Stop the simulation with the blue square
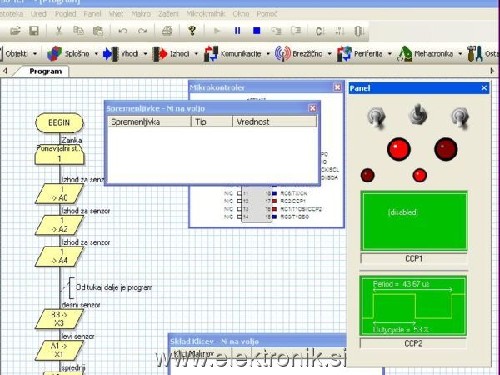Image resolution: width=500 pixels, height=375 pixels. point(256,31)
